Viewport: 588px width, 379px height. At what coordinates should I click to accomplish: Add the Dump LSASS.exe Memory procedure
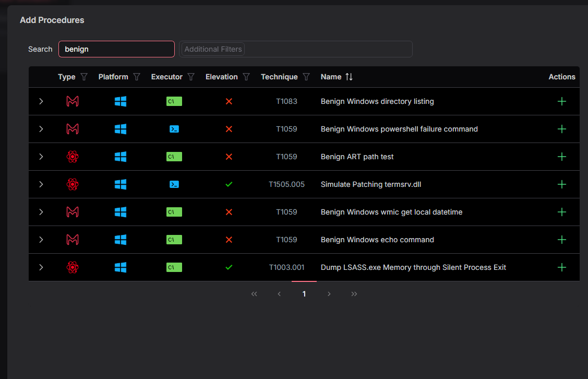click(562, 267)
